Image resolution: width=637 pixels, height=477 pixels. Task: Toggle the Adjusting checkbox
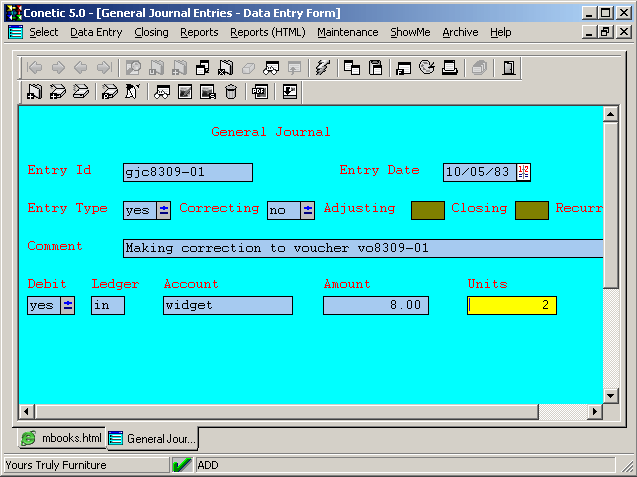[x=428, y=210]
